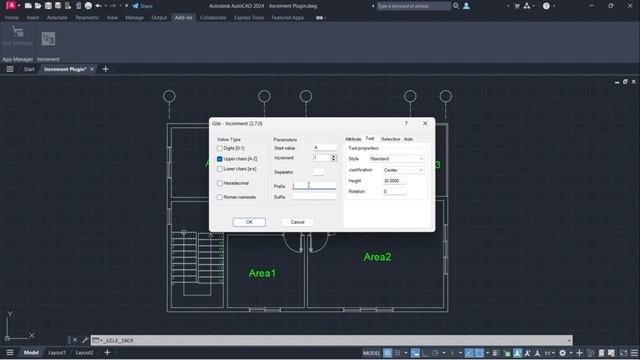This screenshot has height=360, width=640.
Task: Open the Home ribbon tab
Action: (x=11, y=18)
